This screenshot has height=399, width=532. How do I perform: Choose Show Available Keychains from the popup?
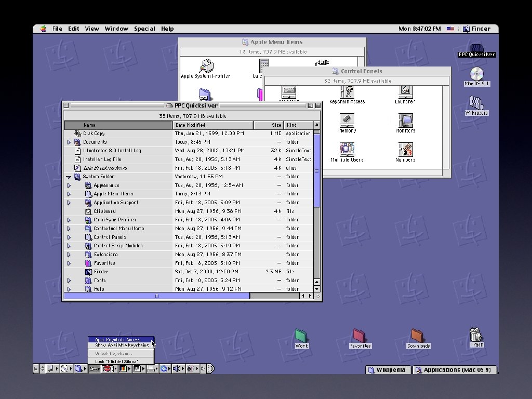122,345
